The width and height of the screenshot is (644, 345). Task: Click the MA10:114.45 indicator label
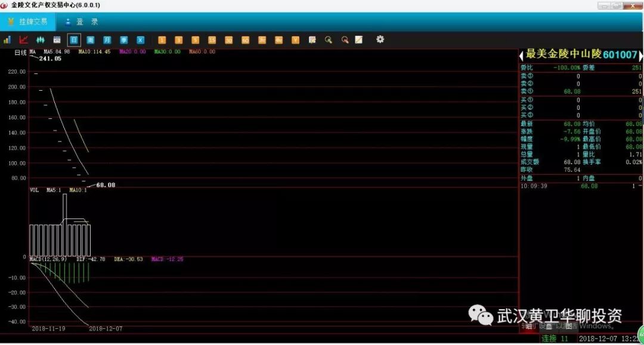[94, 52]
